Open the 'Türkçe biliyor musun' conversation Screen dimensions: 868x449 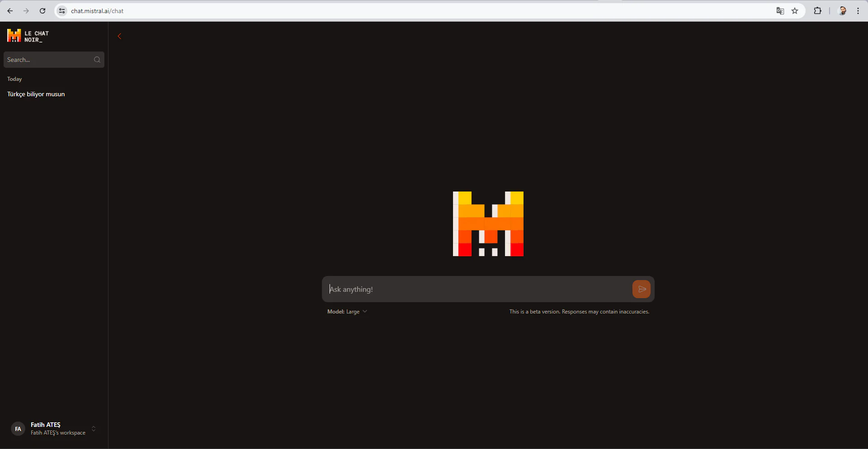point(36,94)
